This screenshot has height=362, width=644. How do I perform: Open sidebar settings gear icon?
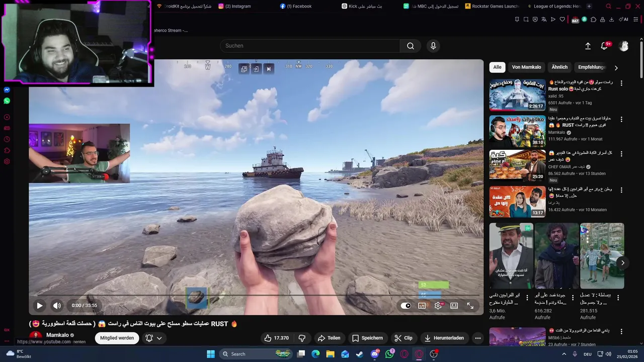(7, 161)
